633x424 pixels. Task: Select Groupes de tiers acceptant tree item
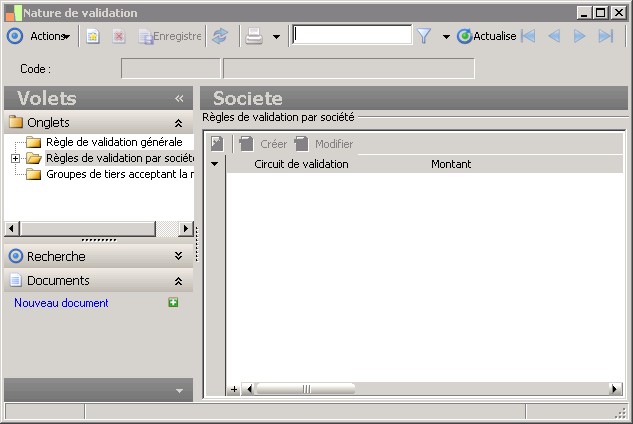[x=119, y=174]
